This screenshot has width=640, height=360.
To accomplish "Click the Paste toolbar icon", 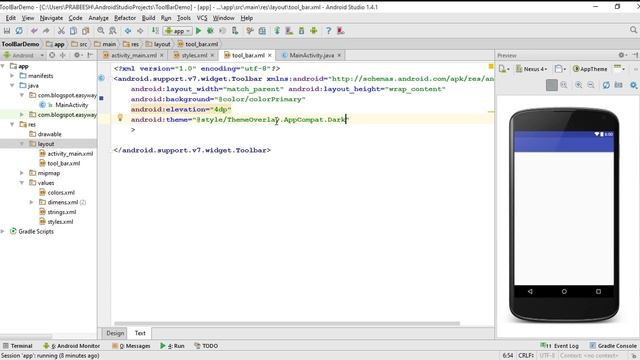I will pyautogui.click(x=85, y=31).
